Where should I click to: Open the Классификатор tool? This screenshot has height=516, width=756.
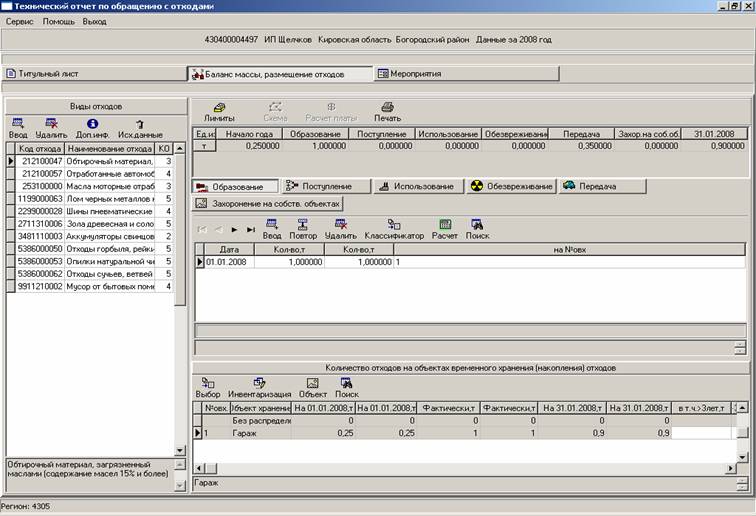point(394,225)
